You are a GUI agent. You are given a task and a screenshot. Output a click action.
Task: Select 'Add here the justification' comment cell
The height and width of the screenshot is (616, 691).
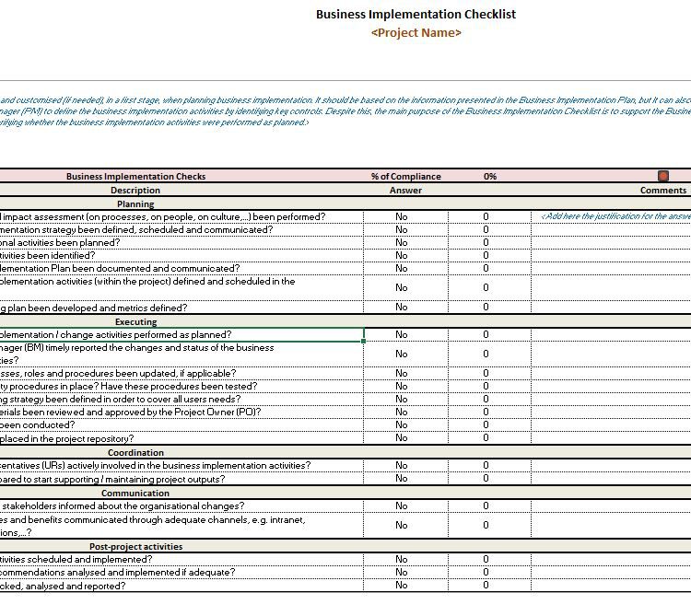(611, 216)
